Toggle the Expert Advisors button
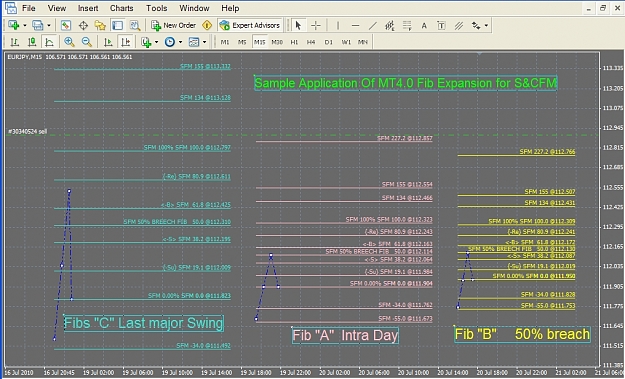 (250, 26)
